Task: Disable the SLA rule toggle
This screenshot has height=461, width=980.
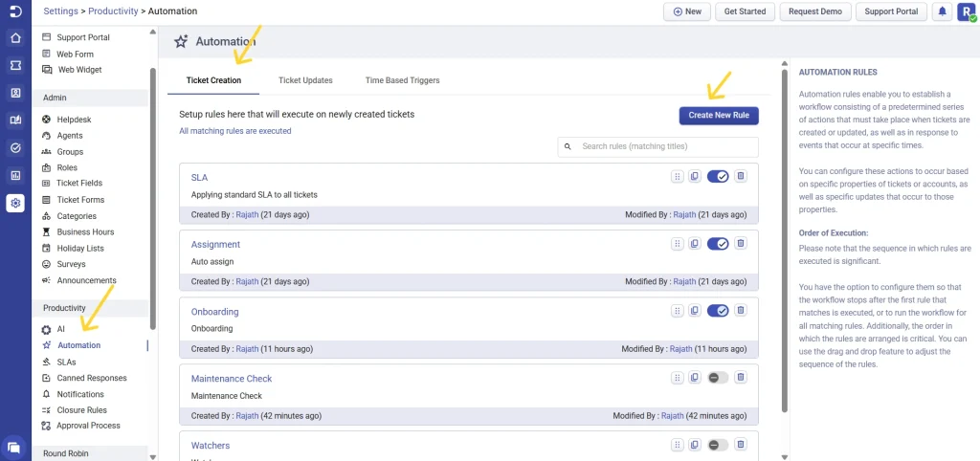Action: 718,177
